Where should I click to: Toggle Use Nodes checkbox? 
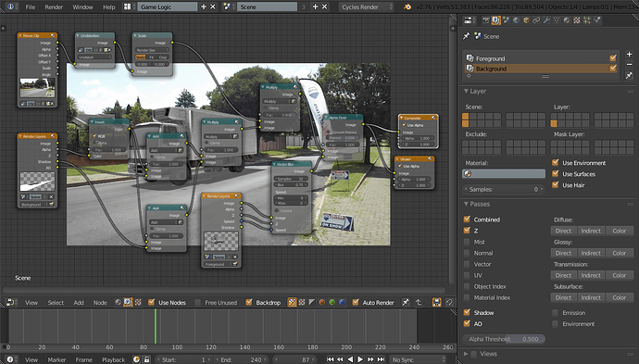point(151,302)
